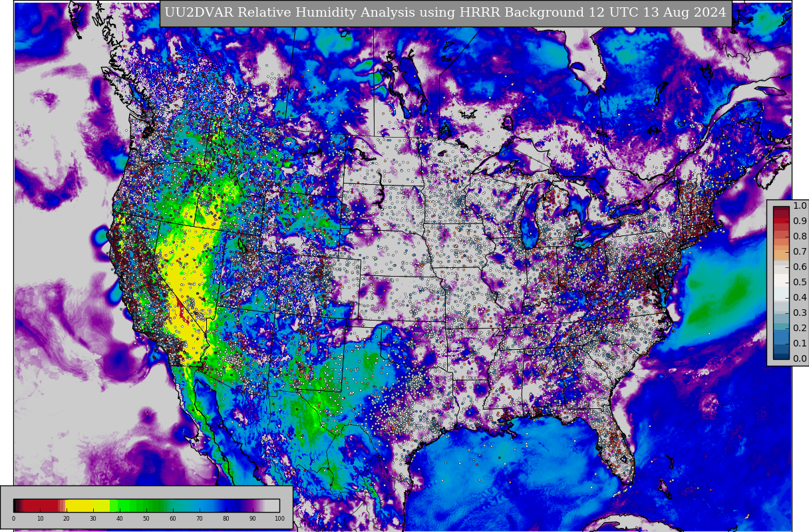809x532 pixels.
Task: Click the 0.5 label on the vertical colorbar
Action: point(800,283)
